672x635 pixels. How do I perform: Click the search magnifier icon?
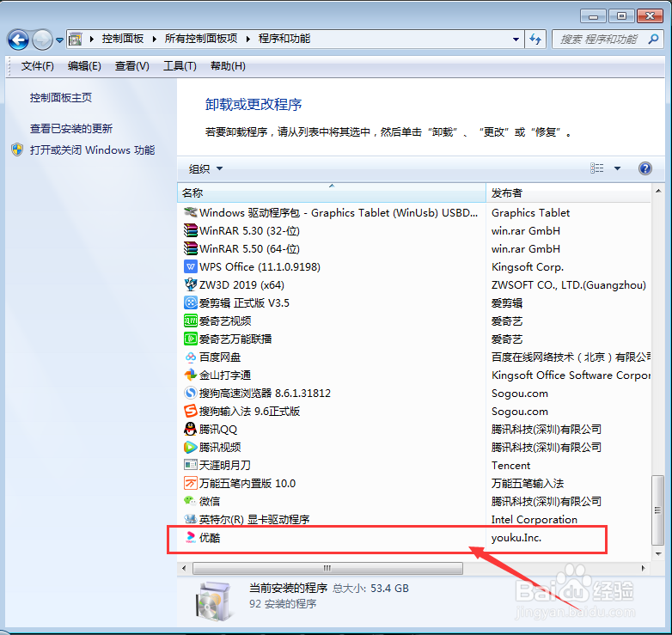[x=653, y=40]
